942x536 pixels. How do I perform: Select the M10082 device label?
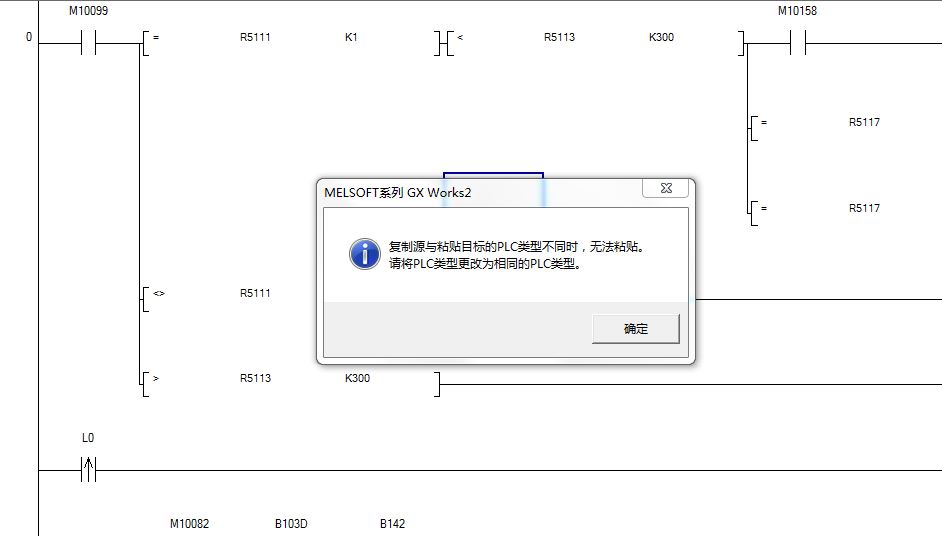pos(190,524)
